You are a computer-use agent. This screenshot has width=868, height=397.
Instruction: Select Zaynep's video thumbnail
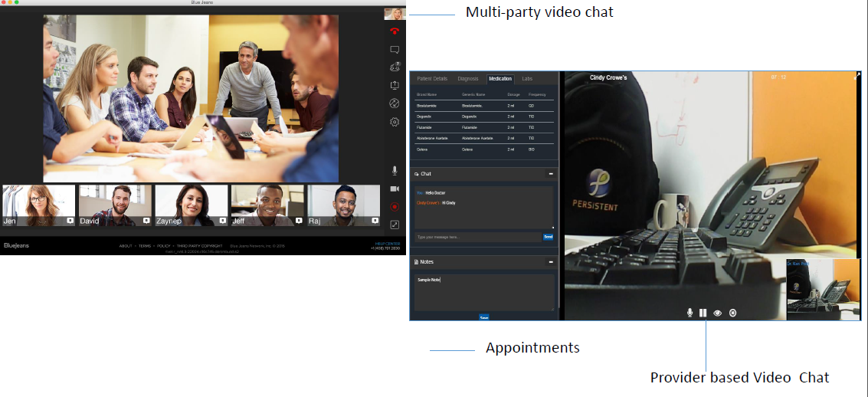(x=192, y=205)
